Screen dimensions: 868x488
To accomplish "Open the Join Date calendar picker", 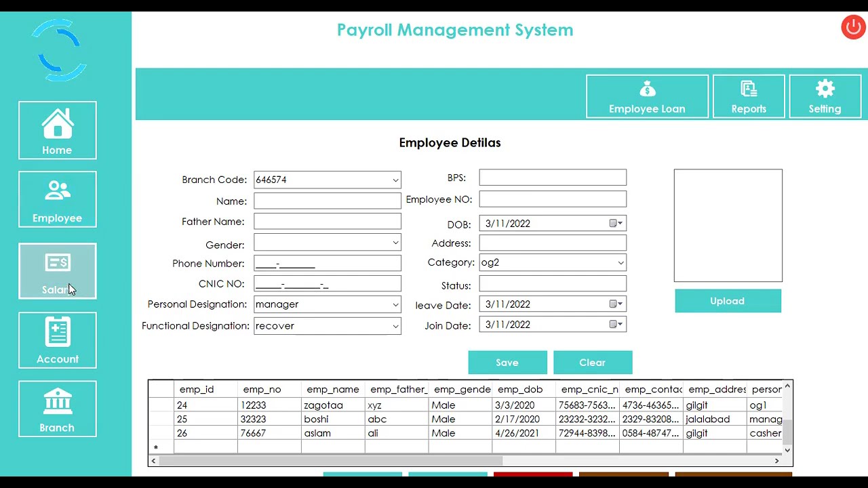I will click(616, 325).
